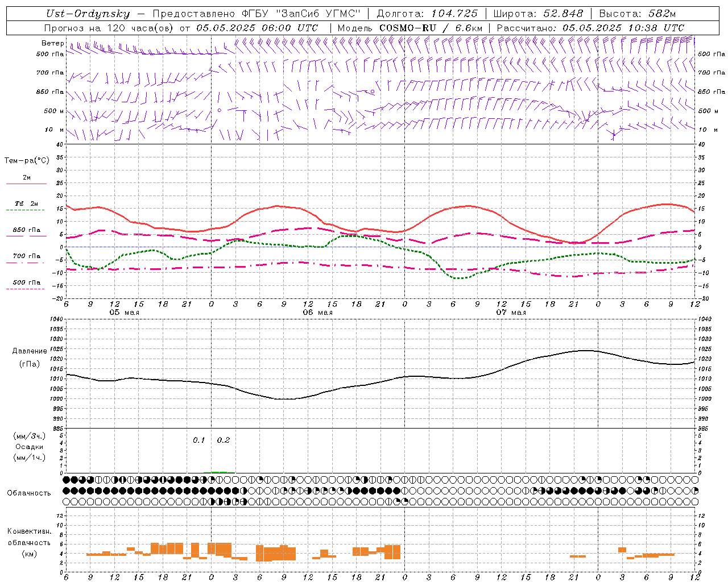
Task: Click the green precipitation bar near midnight
Action: point(220,472)
